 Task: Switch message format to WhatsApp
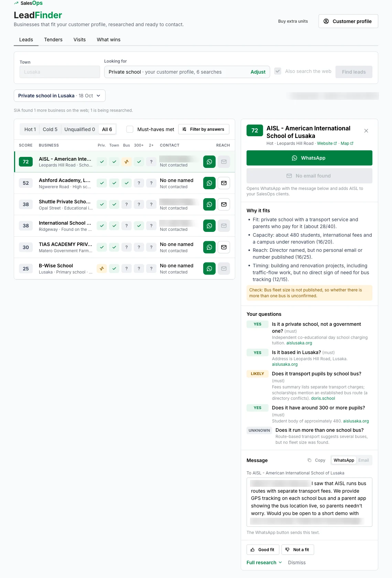tap(344, 460)
